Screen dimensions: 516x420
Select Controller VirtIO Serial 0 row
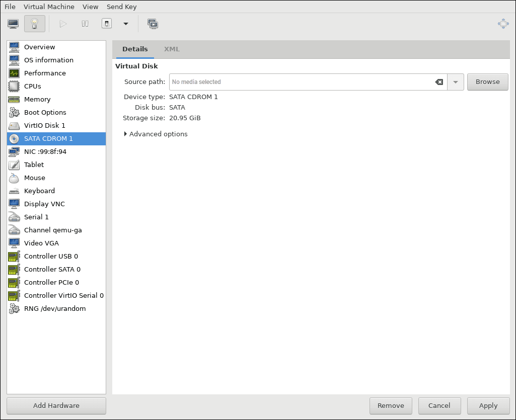click(x=56, y=296)
